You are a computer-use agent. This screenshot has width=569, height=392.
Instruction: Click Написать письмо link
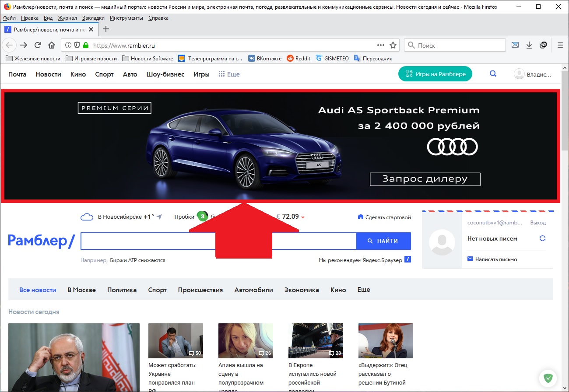click(492, 259)
